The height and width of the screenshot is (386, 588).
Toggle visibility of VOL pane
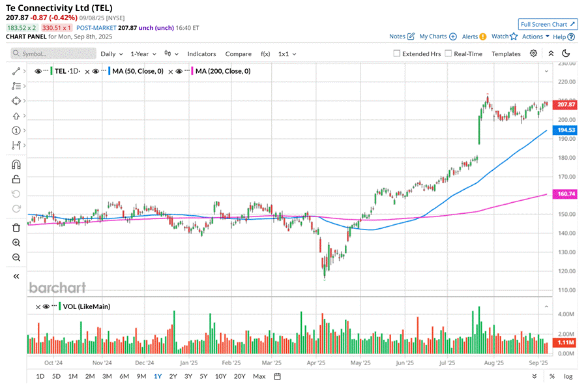coord(46,306)
